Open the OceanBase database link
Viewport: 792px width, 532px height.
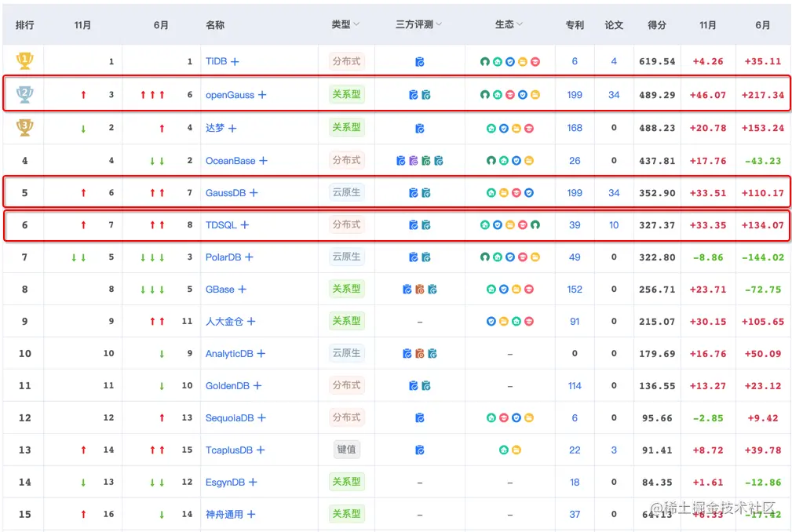(230, 161)
